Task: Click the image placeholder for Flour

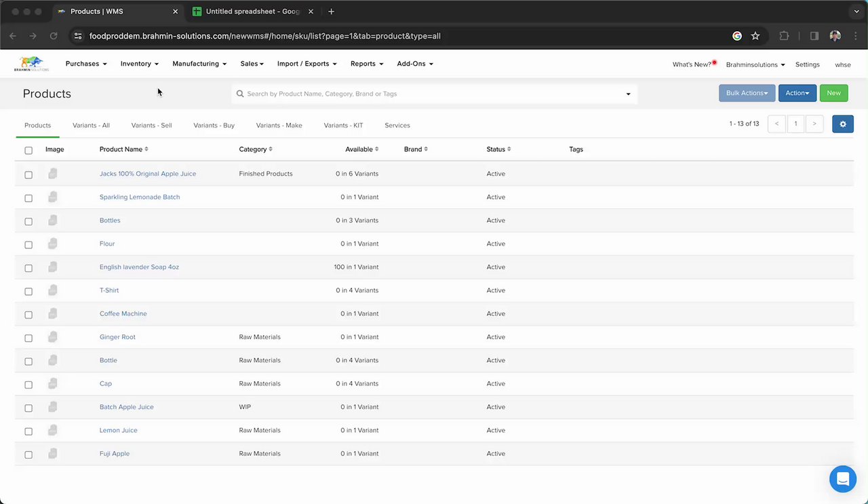Action: pyautogui.click(x=53, y=244)
